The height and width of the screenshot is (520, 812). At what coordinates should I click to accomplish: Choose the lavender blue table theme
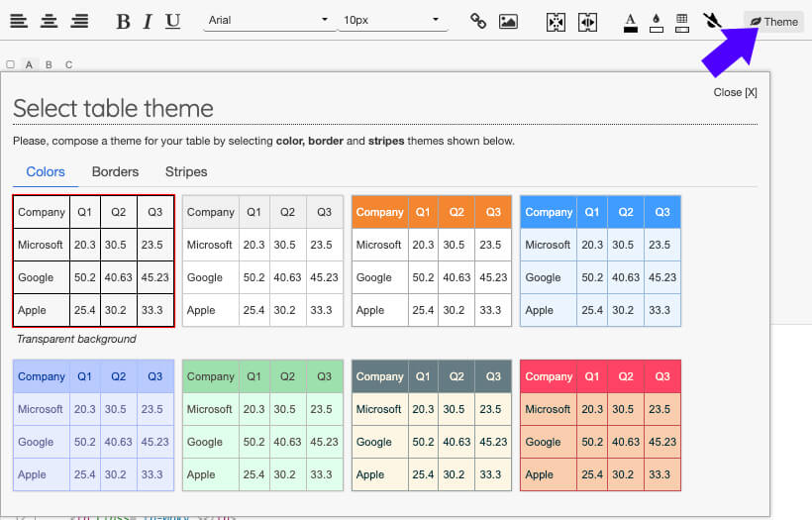pyautogui.click(x=94, y=425)
